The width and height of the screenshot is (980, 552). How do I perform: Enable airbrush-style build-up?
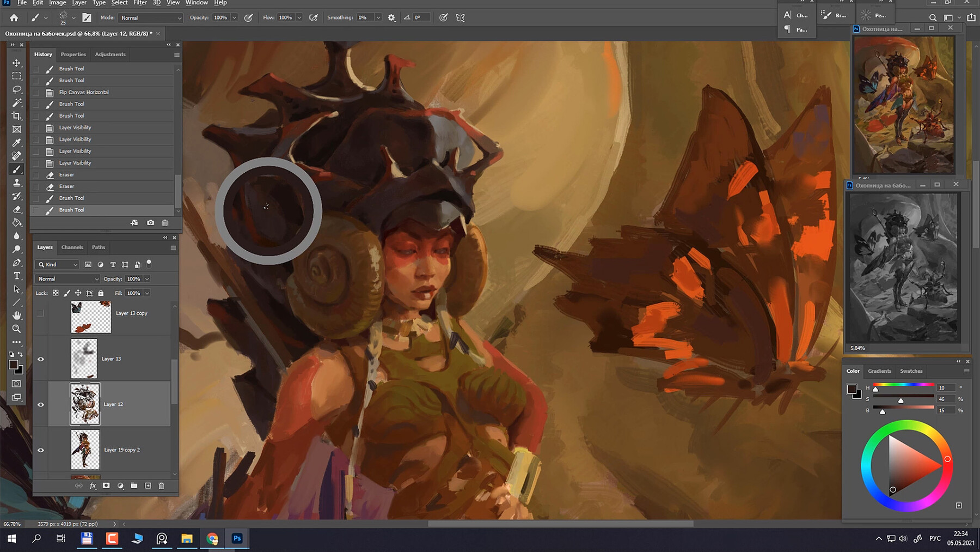pos(313,17)
